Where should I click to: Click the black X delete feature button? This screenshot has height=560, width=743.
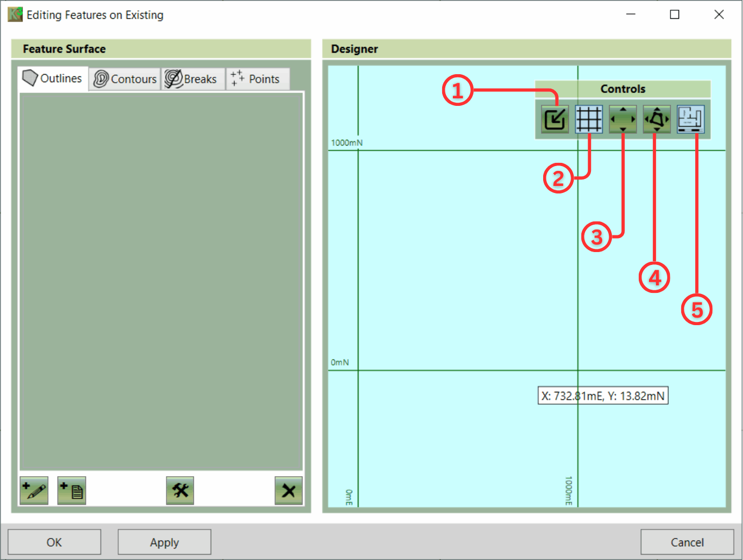(x=288, y=491)
